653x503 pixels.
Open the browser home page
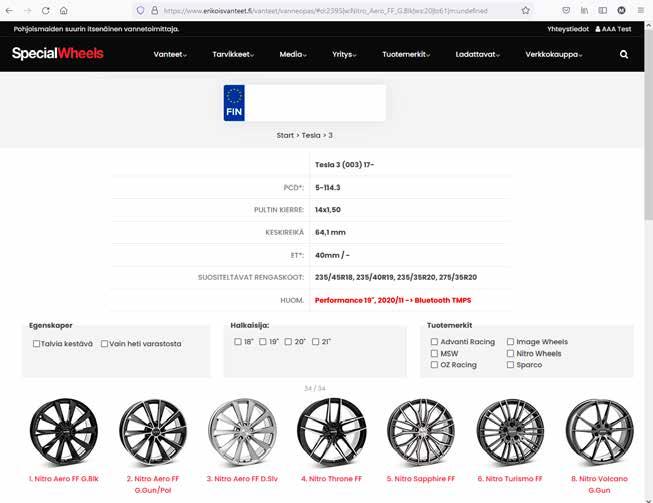pyautogui.click(x=64, y=11)
